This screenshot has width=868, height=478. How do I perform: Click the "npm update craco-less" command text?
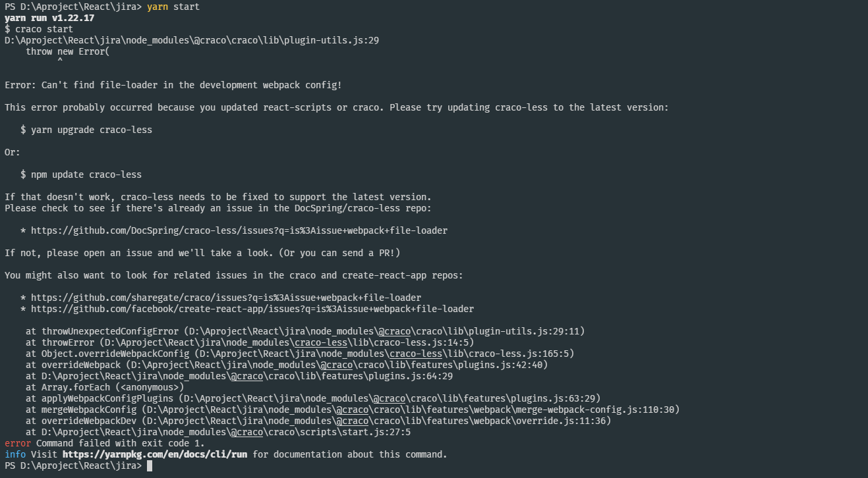point(86,174)
